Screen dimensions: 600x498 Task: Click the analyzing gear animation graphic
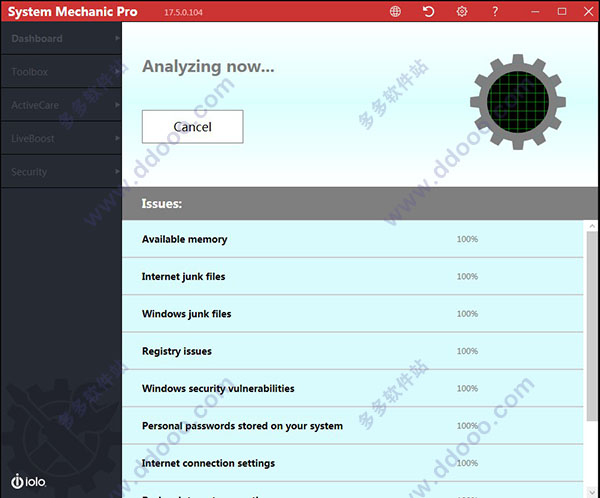coord(518,102)
